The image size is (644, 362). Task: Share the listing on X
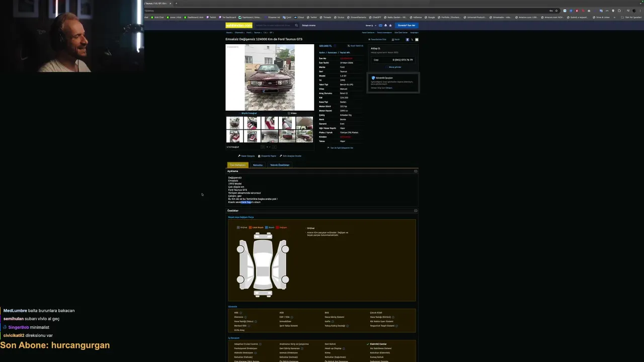coord(412,39)
